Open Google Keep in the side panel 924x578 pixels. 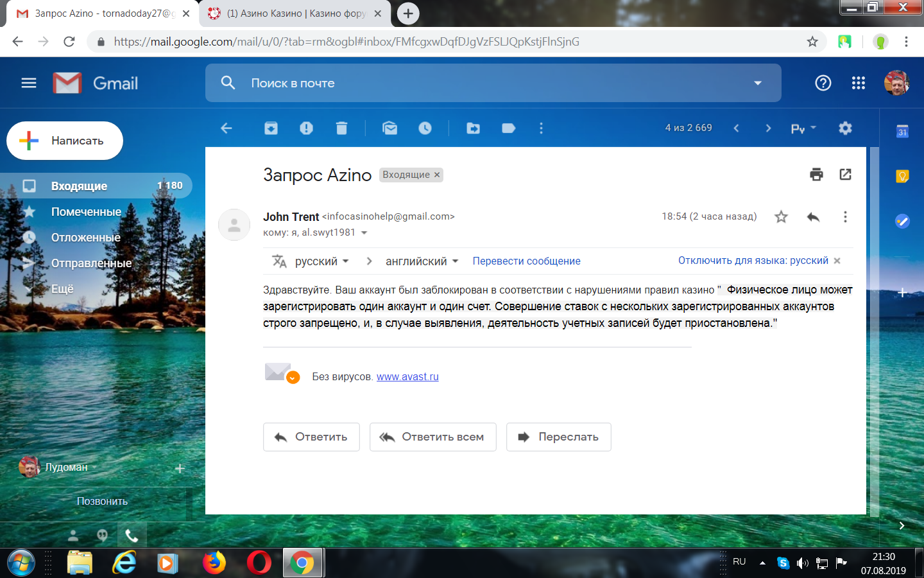902,176
